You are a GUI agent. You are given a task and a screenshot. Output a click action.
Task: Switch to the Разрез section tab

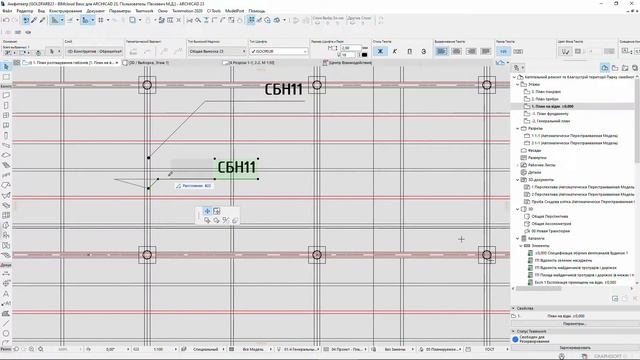[x=249, y=63]
